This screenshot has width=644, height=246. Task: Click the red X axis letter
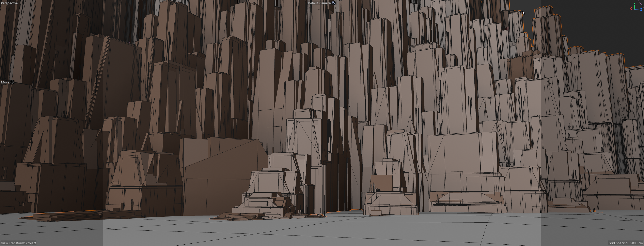pos(630,8)
